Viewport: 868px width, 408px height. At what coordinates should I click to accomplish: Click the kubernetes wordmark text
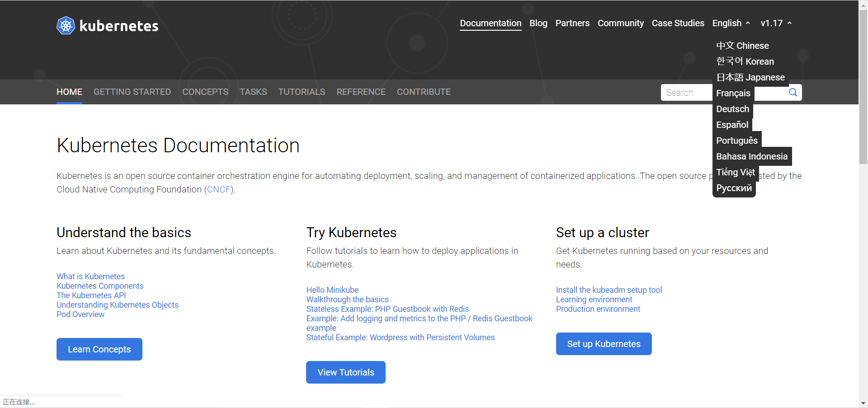click(x=119, y=26)
